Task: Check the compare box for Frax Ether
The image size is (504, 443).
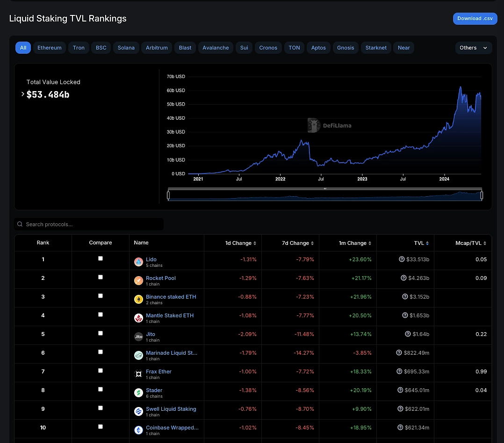Action: (x=100, y=371)
